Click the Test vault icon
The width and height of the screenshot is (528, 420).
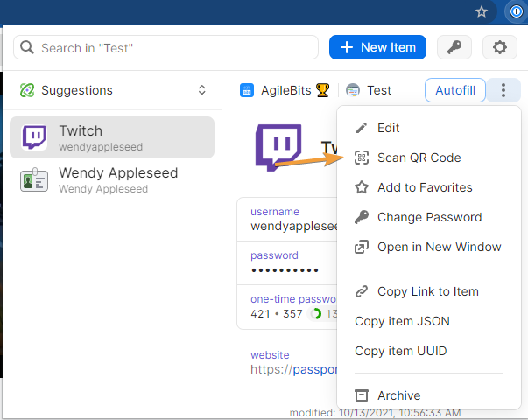click(x=353, y=90)
